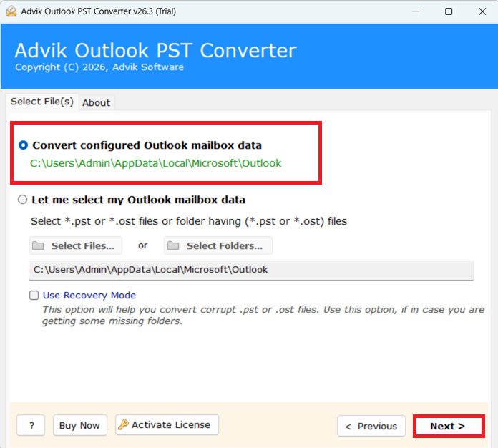Click 'Select *.pst or *.ost files' instruction text
The image size is (498, 448).
tap(189, 221)
